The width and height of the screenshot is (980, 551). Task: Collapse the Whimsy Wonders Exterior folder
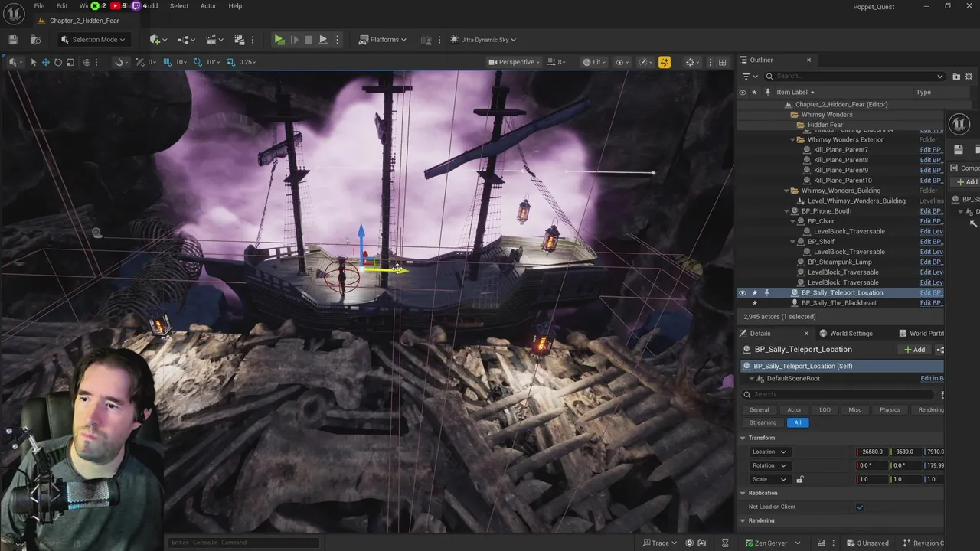pos(792,140)
